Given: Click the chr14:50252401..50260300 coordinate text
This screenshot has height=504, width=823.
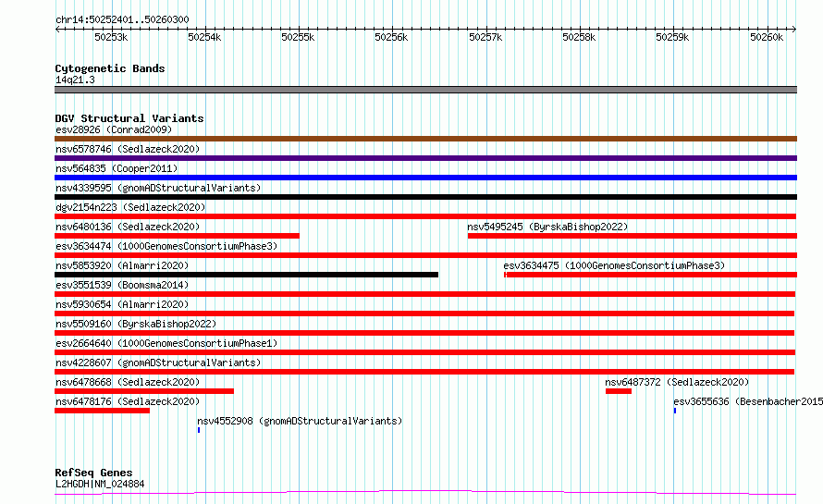Looking at the screenshot, I should pos(122,19).
